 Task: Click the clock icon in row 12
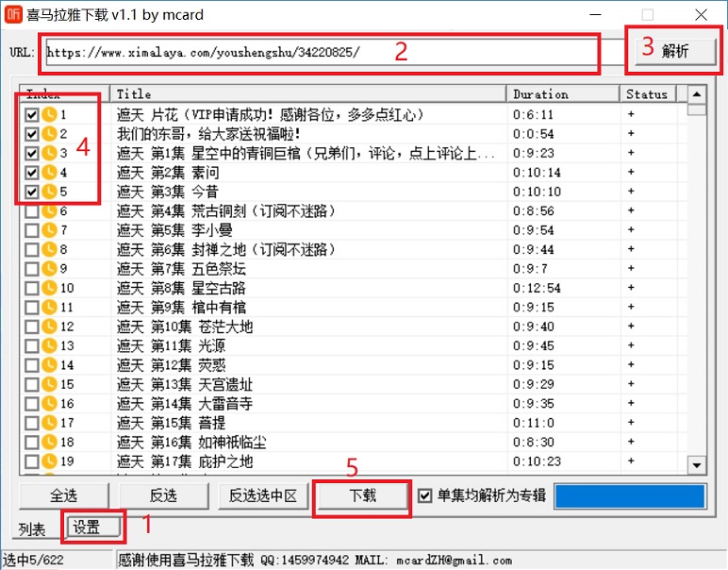click(49, 327)
